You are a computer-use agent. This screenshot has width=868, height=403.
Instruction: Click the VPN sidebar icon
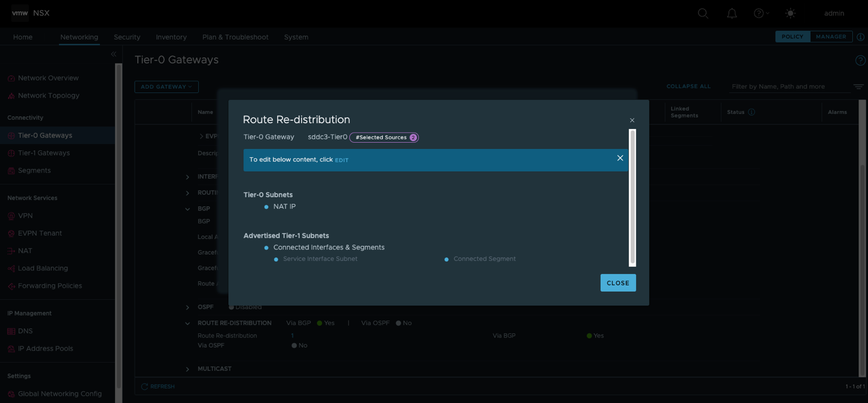click(11, 216)
